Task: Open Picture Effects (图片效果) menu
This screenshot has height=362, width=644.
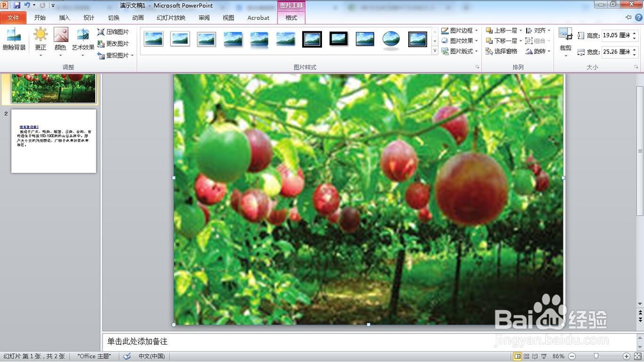Action: pyautogui.click(x=460, y=41)
